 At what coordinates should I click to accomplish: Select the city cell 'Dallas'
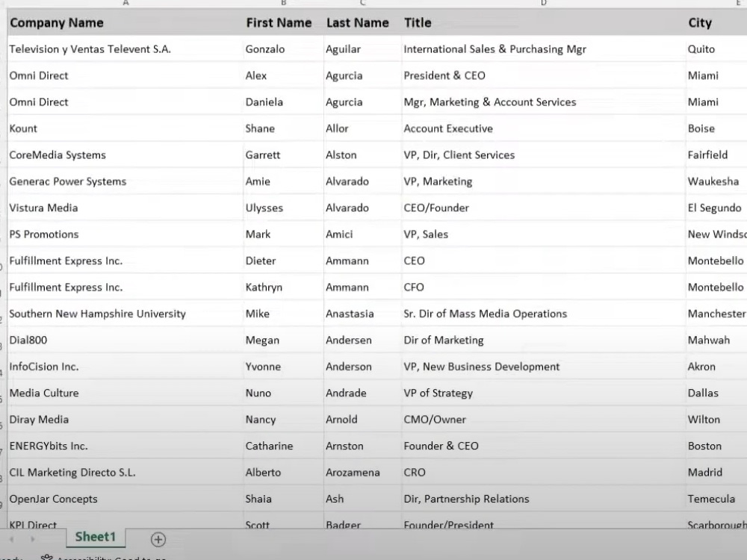click(x=716, y=393)
